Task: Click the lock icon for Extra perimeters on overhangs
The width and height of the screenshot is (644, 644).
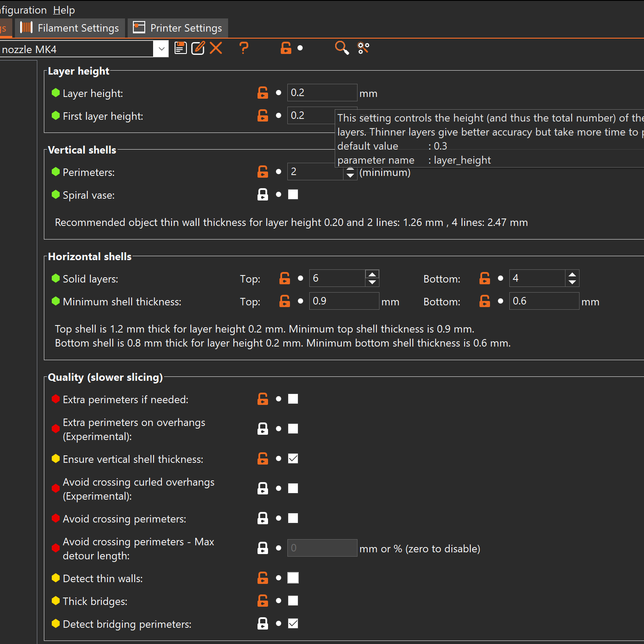Action: [263, 429]
